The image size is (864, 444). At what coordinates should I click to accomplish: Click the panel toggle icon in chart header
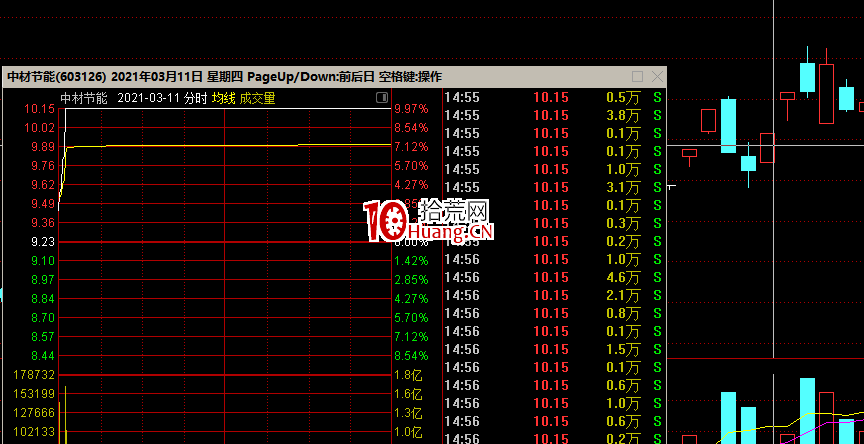pyautogui.click(x=381, y=98)
